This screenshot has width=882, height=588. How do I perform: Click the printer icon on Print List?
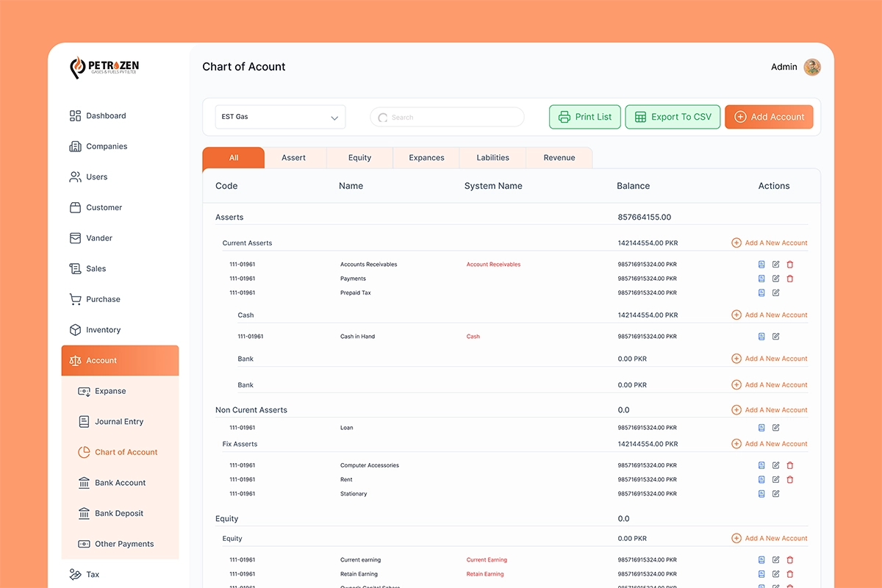(x=564, y=116)
